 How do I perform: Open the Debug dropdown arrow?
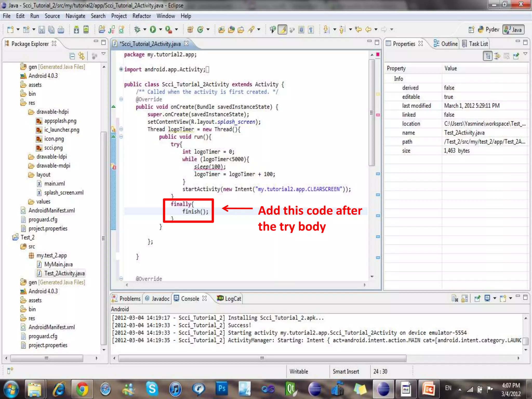point(145,30)
